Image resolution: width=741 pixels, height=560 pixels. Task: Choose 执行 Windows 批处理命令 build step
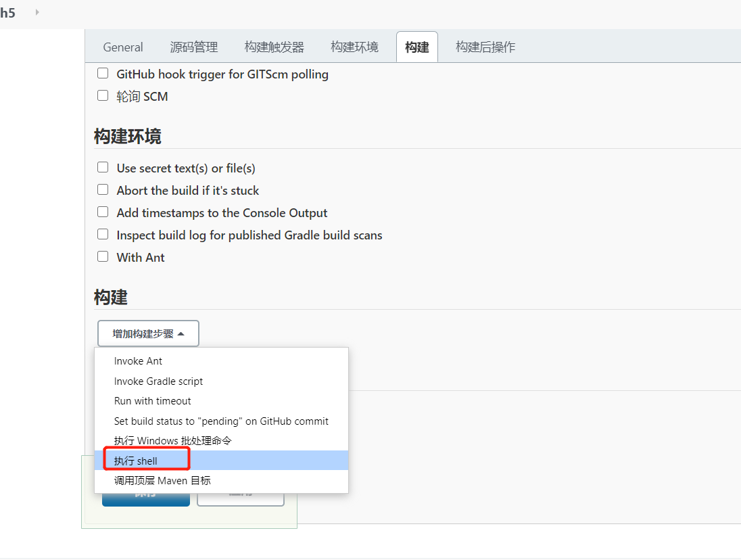(221, 441)
